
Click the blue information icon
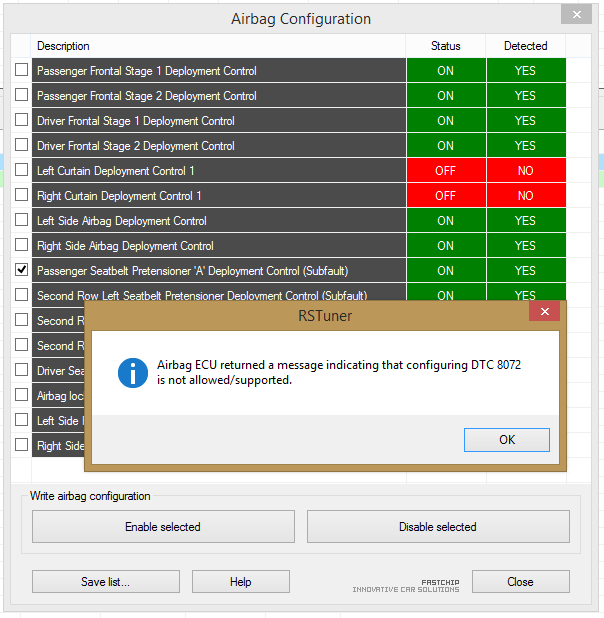(133, 373)
